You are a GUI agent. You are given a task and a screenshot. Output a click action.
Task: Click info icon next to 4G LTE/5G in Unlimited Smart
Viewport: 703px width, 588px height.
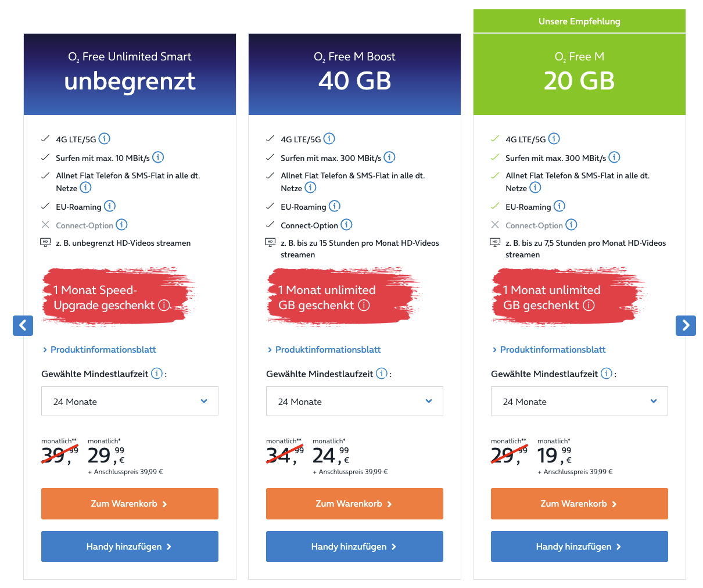point(105,139)
